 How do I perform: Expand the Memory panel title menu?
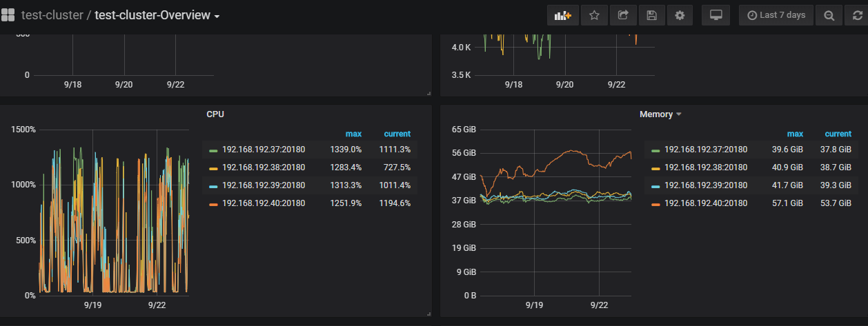point(660,114)
